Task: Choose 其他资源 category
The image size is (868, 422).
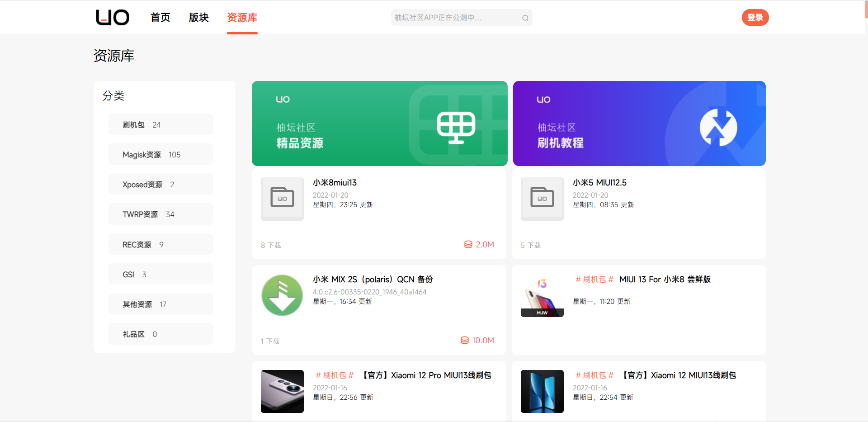Action: (x=160, y=304)
